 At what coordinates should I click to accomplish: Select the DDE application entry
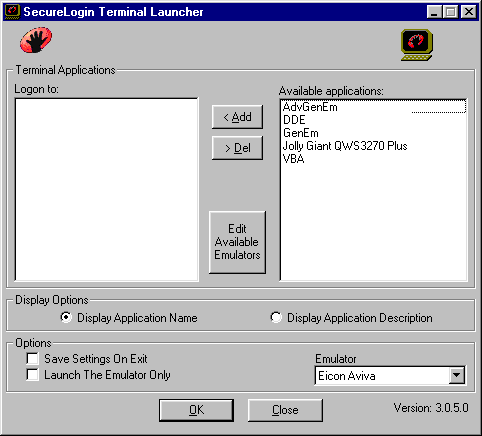point(374,120)
